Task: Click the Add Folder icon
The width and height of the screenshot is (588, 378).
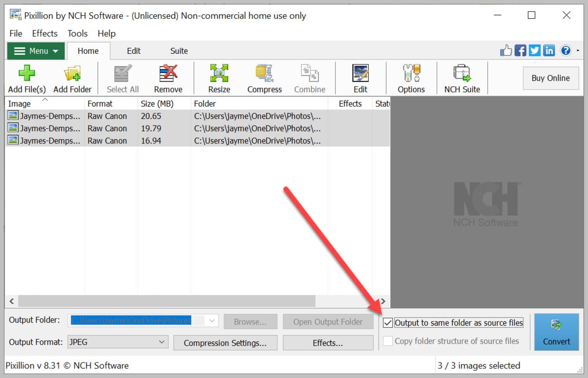Action: coord(72,73)
